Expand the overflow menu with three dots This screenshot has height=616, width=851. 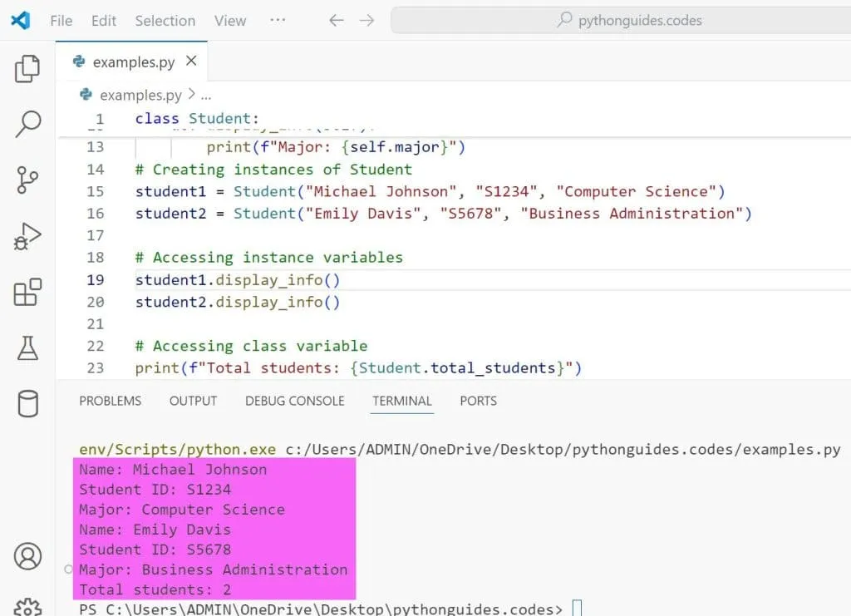click(278, 21)
